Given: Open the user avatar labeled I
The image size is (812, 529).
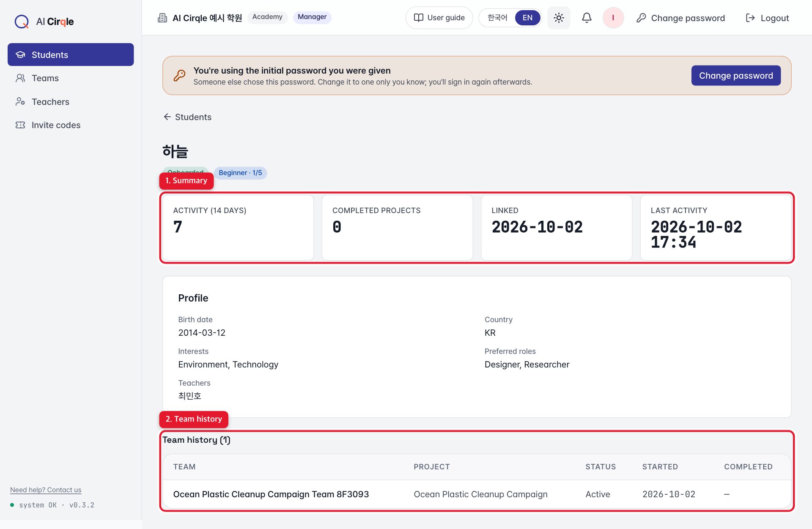Looking at the screenshot, I should tap(613, 18).
